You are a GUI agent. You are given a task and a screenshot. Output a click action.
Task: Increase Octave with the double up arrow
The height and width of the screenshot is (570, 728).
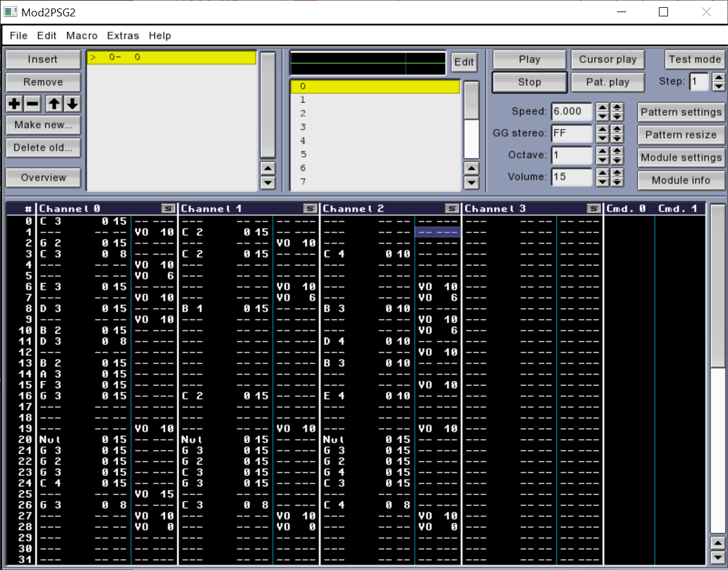pos(617,151)
